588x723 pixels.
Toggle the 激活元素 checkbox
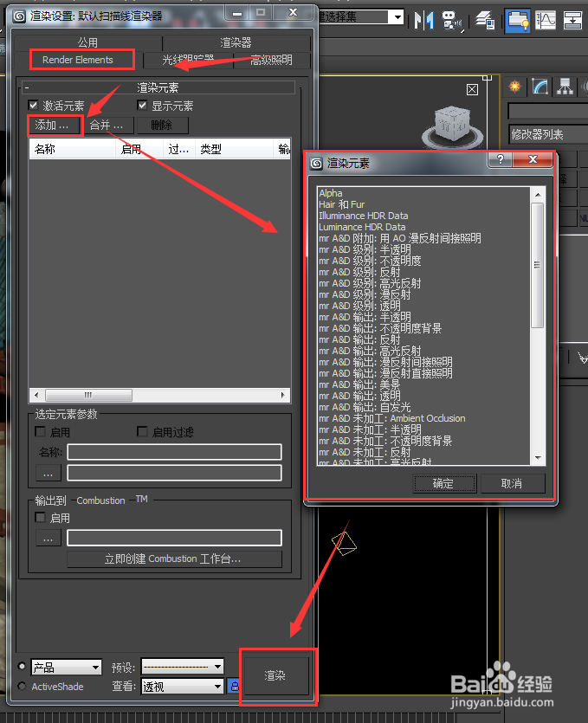click(33, 105)
